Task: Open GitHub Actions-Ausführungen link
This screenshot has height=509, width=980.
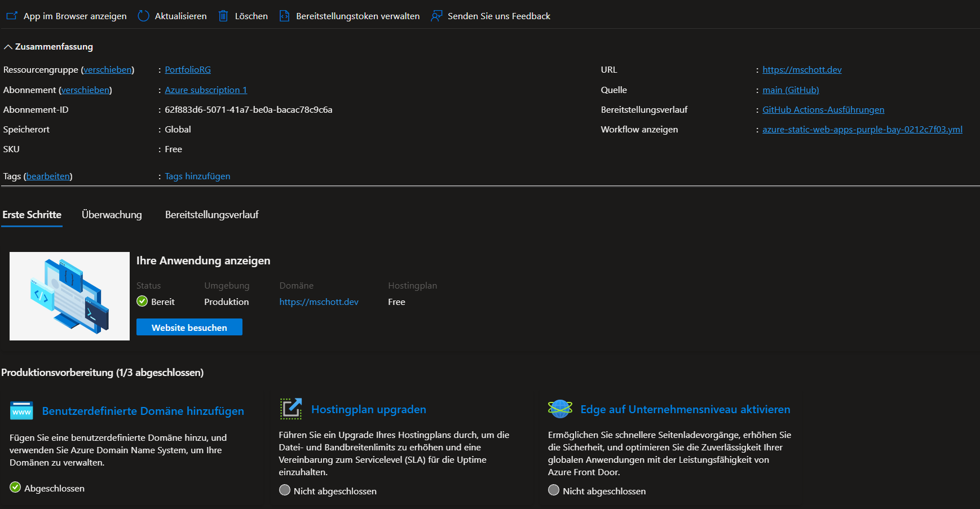Action: click(823, 110)
